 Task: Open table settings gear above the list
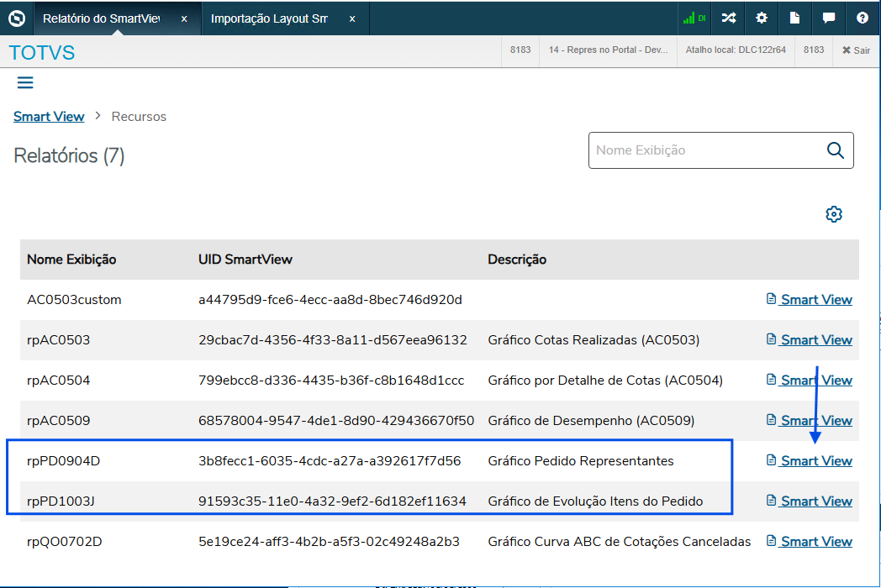834,214
